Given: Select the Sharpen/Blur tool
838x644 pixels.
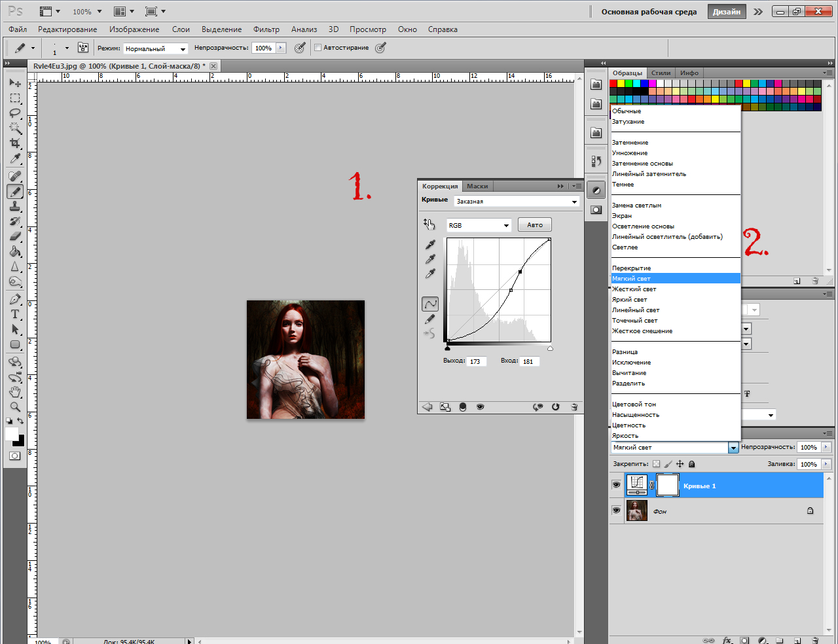Looking at the screenshot, I should [15, 267].
